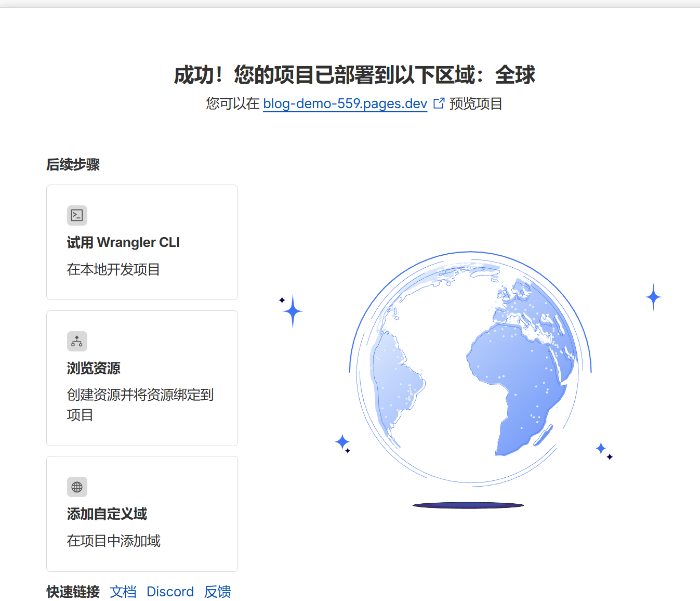
Task: Open the blog-demo-559.pages.dev preview link
Action: tap(345, 103)
